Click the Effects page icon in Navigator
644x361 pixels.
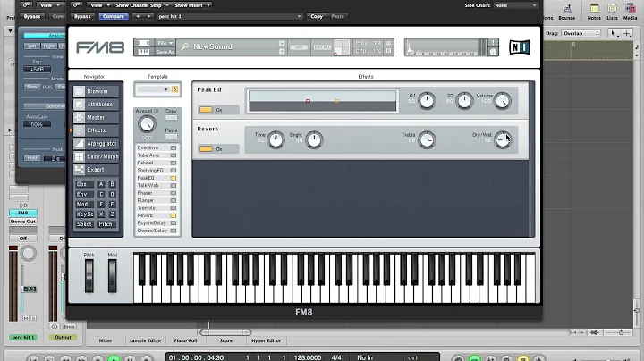pyautogui.click(x=80, y=130)
